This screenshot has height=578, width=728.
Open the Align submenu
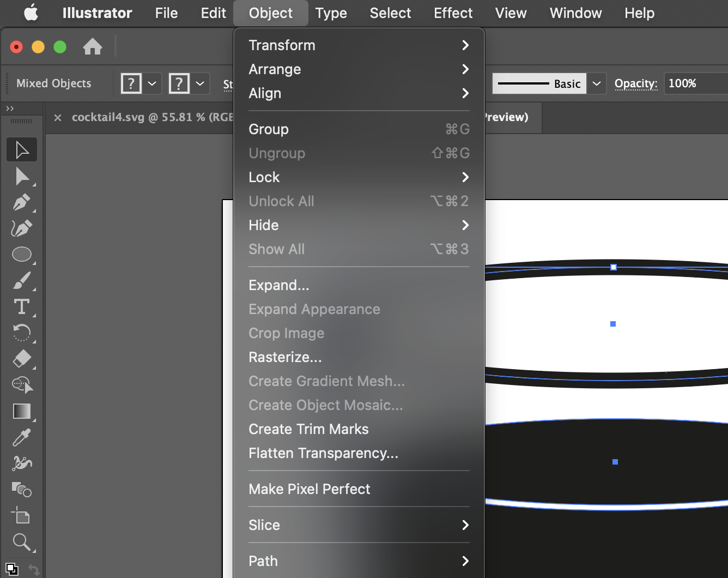tap(359, 93)
